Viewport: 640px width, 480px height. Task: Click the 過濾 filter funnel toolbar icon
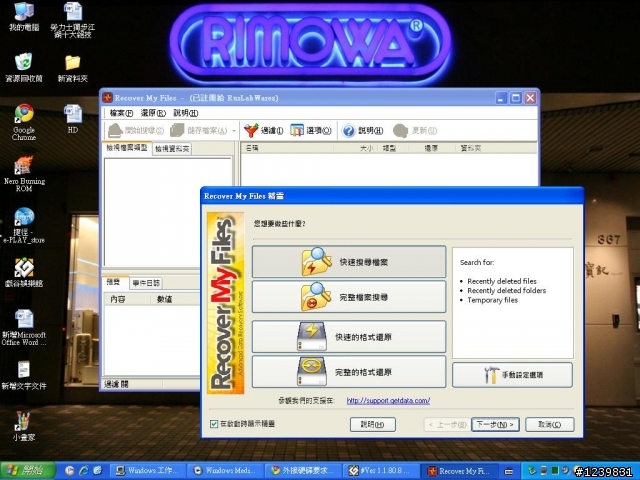pyautogui.click(x=251, y=131)
